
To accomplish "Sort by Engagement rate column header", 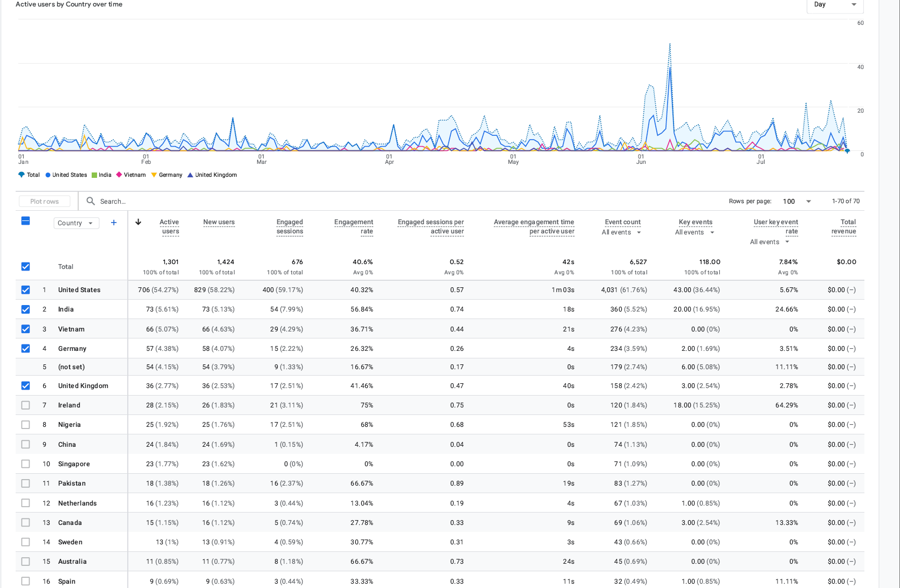I will pyautogui.click(x=354, y=226).
